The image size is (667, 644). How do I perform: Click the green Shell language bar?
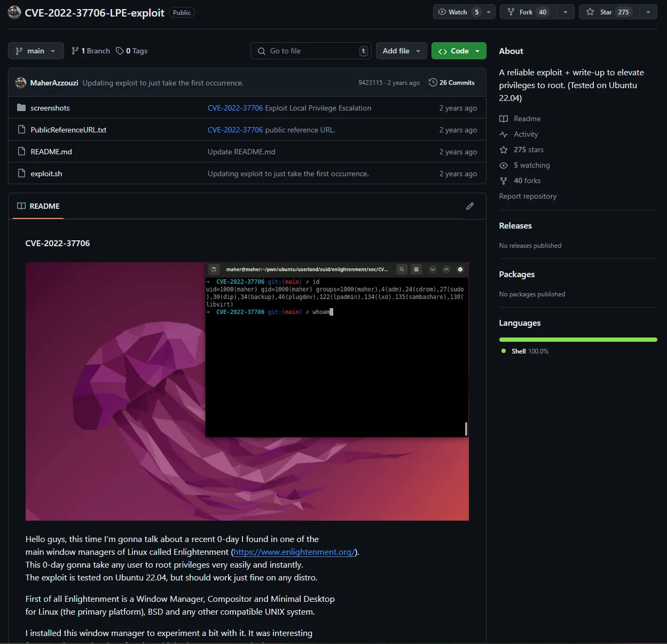(578, 340)
